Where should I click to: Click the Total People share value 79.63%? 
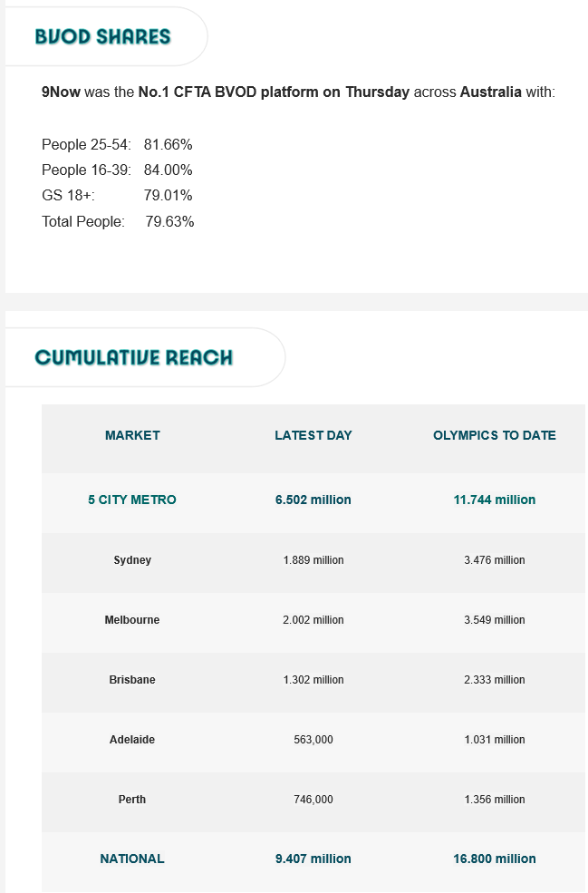click(169, 221)
